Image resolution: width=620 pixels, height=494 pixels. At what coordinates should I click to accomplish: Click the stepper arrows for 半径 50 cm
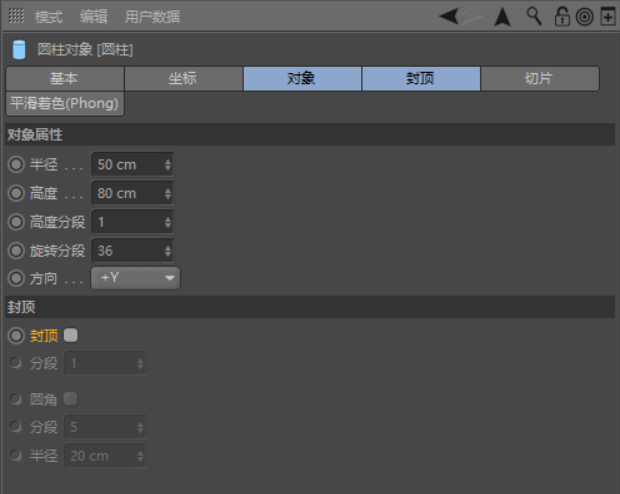168,165
